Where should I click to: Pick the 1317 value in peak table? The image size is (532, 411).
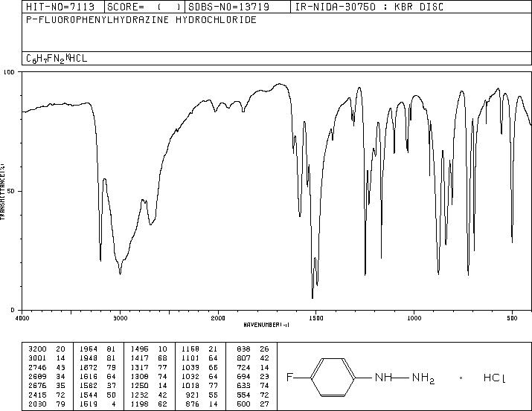click(x=139, y=368)
